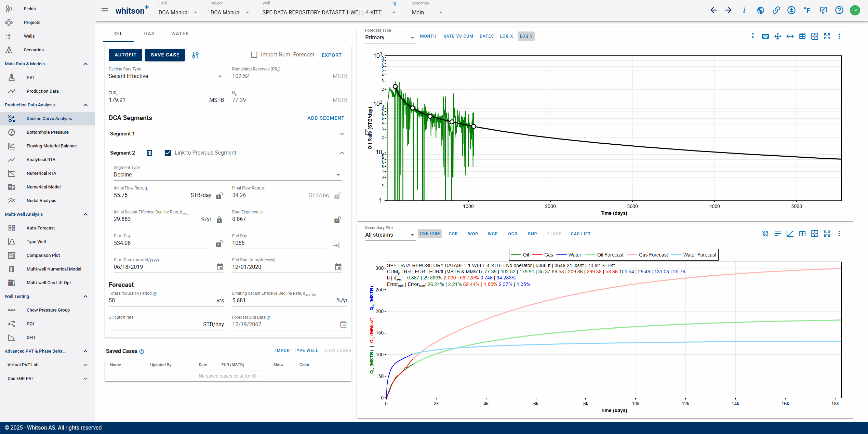Screen dimensions: 868x434
Task: Switch temperature units with °F icon
Action: click(807, 10)
